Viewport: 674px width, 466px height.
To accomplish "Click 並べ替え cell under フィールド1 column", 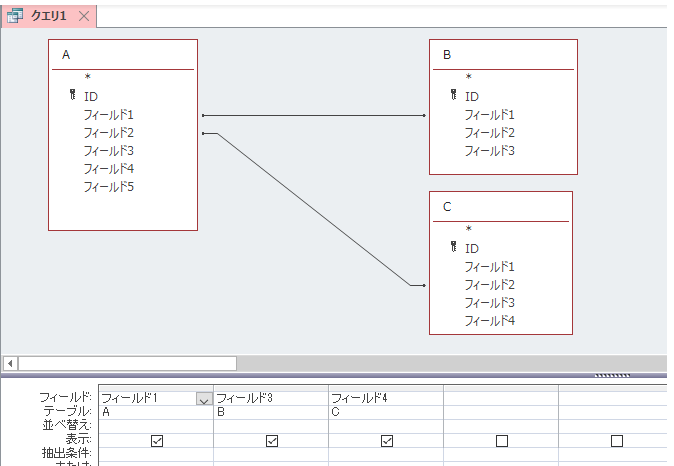I will coord(156,426).
